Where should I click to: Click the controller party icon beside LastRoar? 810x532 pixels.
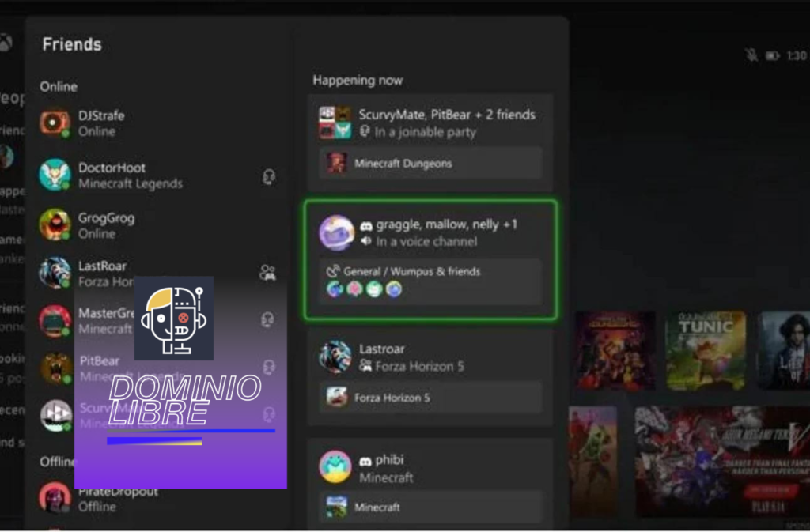(267, 274)
